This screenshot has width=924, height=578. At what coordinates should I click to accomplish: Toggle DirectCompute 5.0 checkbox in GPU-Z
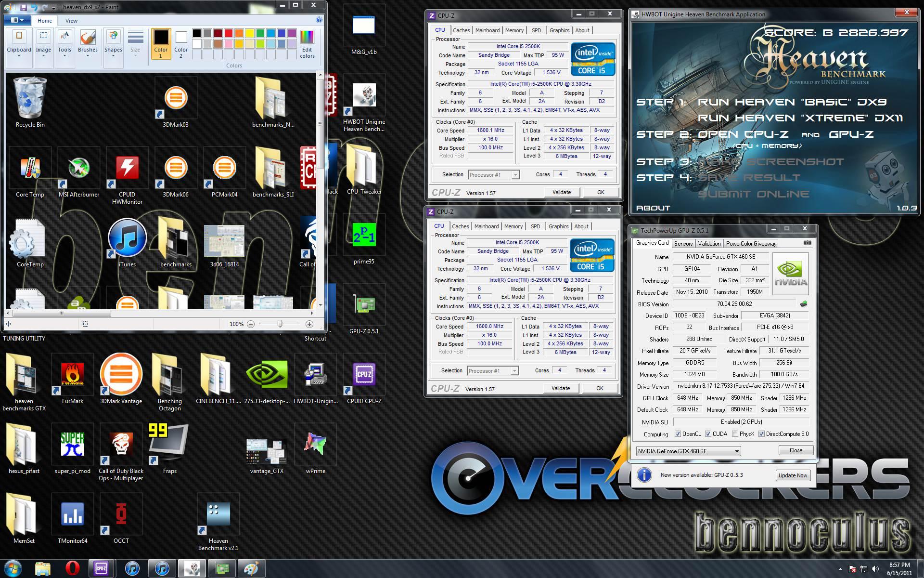coord(761,434)
